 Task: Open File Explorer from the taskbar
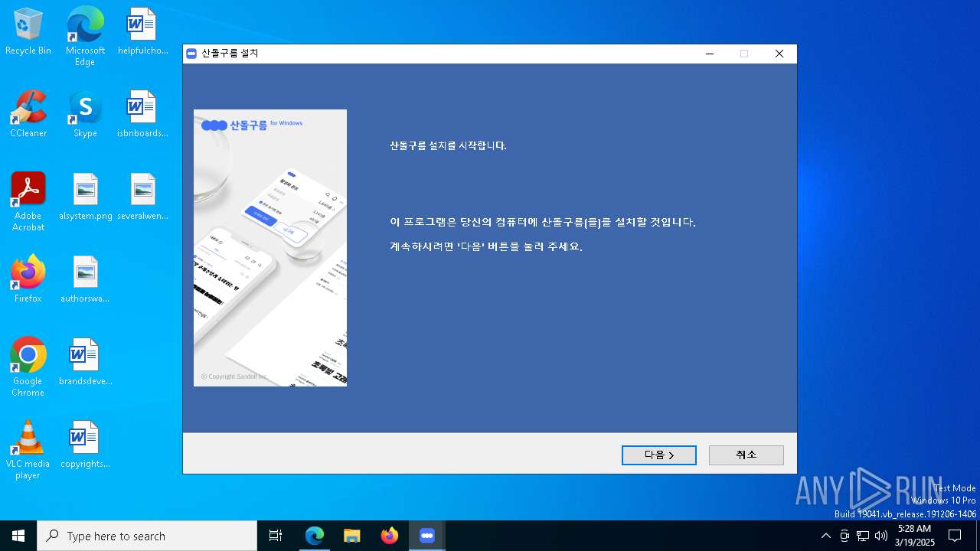(352, 536)
